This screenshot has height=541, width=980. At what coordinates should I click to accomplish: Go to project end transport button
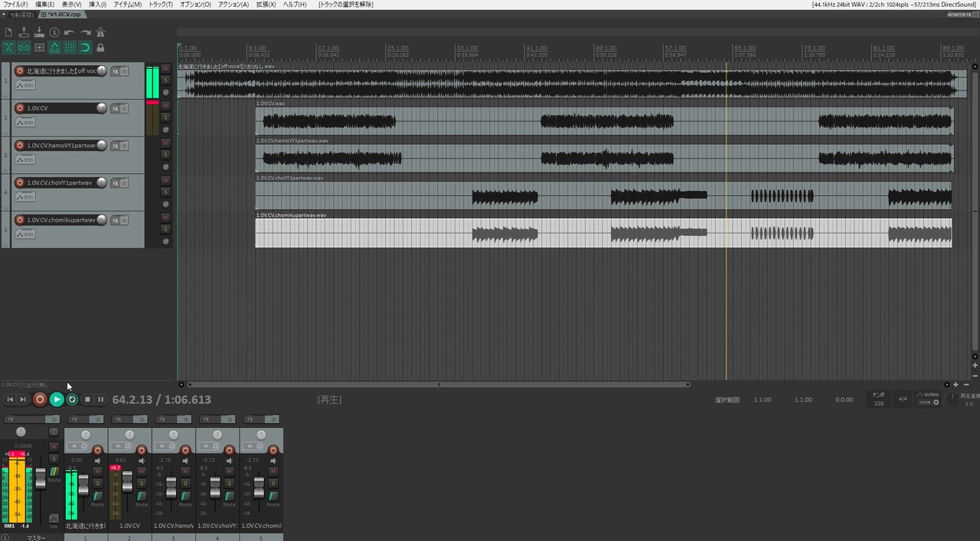tap(23, 399)
